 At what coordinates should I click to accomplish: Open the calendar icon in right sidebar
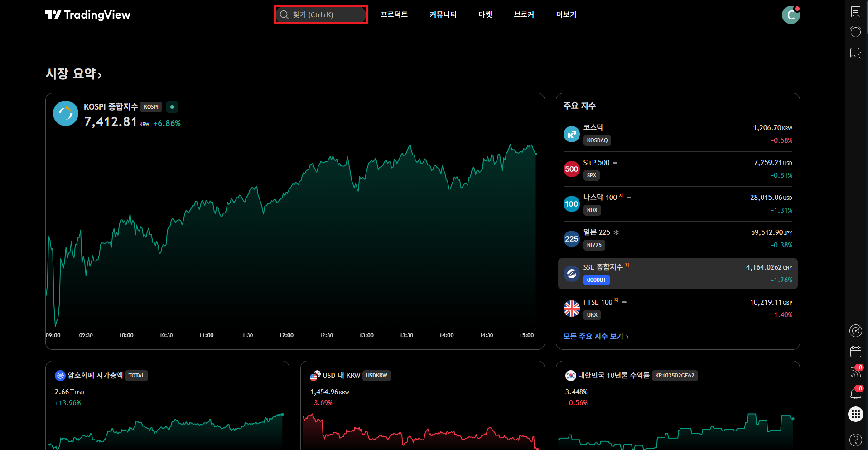(x=855, y=352)
